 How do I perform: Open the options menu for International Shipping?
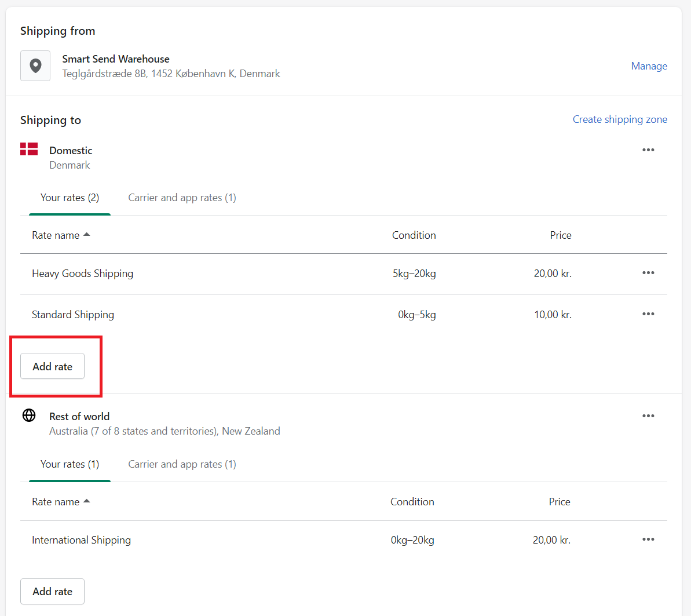click(648, 540)
